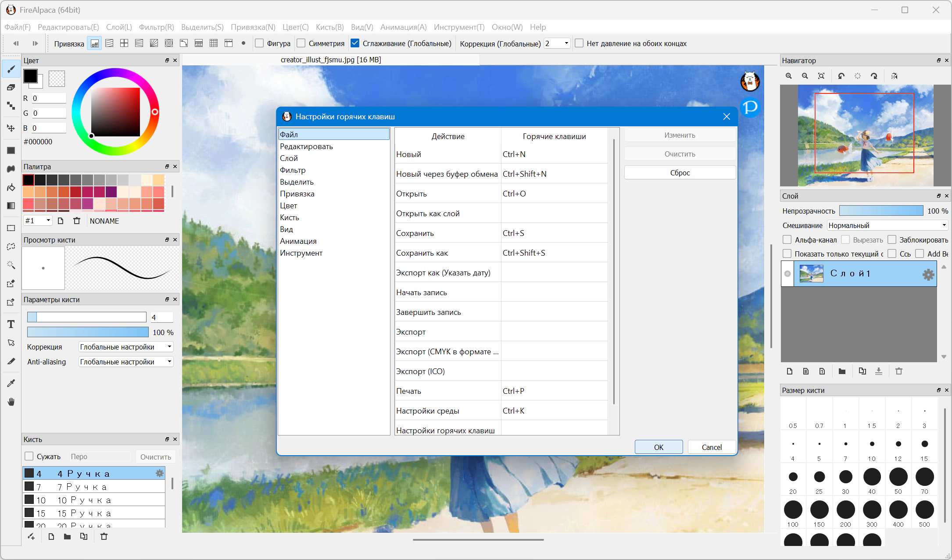Click the Непрозрачность layer opacity slider
This screenshot has height=560, width=952.
pyautogui.click(x=881, y=210)
